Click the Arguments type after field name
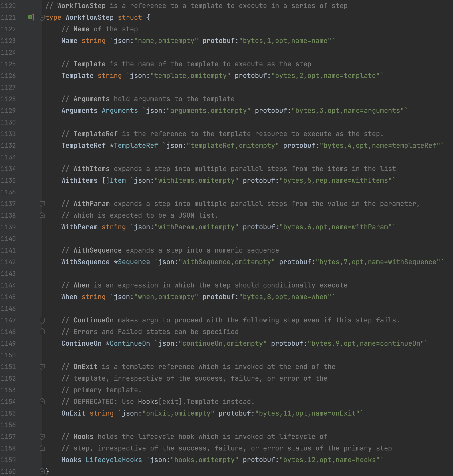The height and width of the screenshot is (476, 453). (120, 111)
